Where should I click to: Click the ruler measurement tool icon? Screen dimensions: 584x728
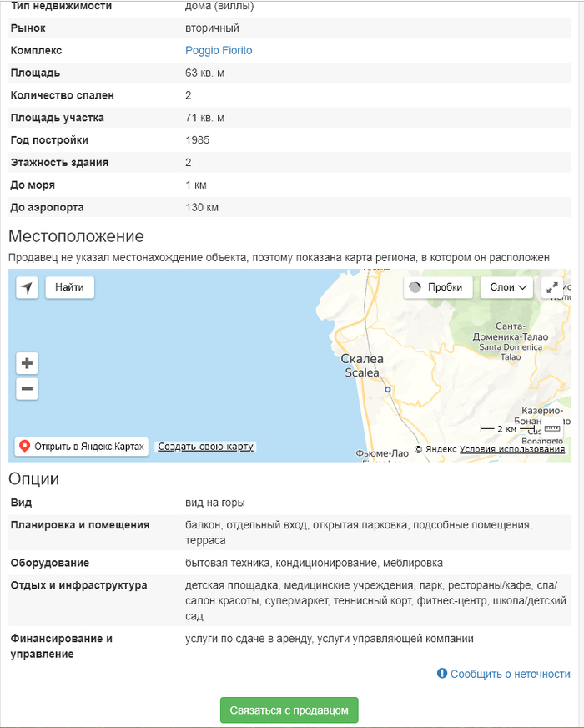click(552, 428)
